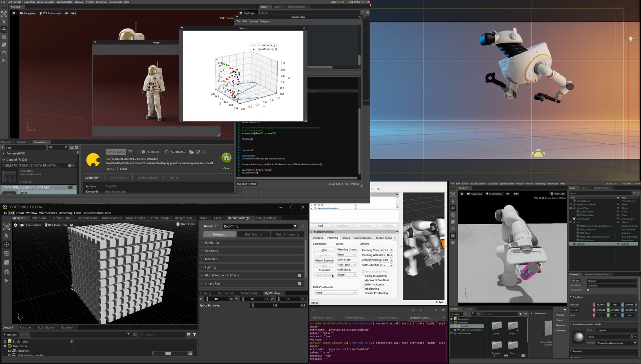Click the scale tool in CODE viewport toolbar
The image size is (641, 364).
pyautogui.click(x=7, y=263)
